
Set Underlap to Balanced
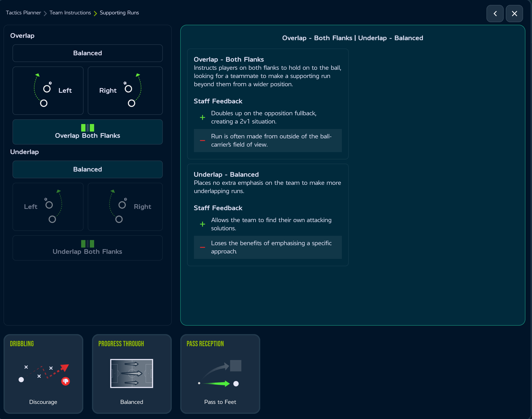pyautogui.click(x=88, y=170)
